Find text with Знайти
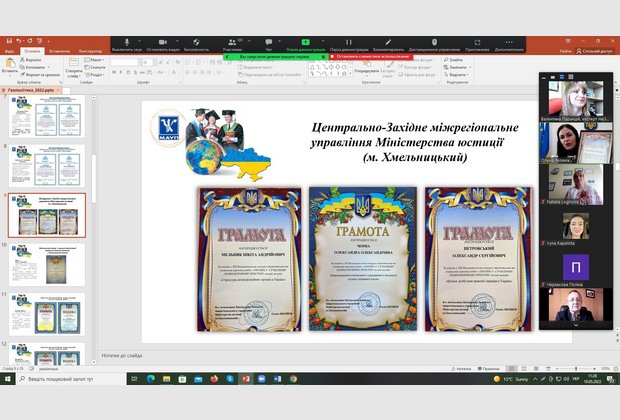Viewport: 620px width, 420px height. 453,60
